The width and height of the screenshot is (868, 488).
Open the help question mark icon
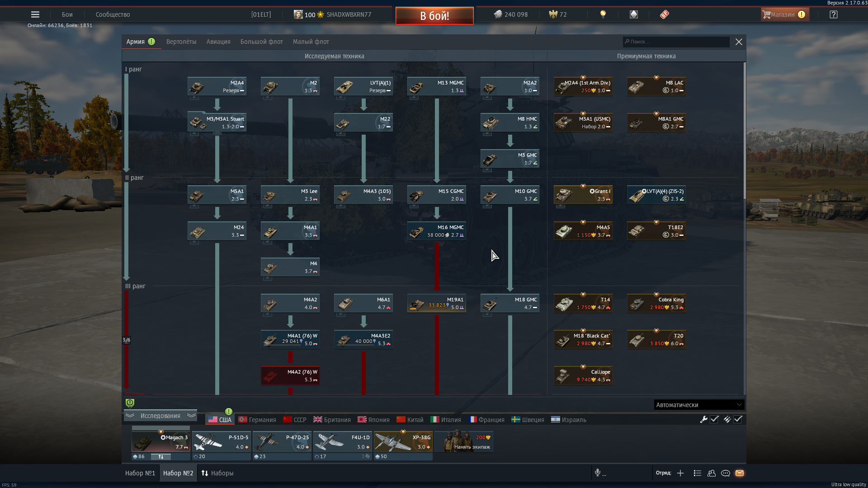coord(834,14)
